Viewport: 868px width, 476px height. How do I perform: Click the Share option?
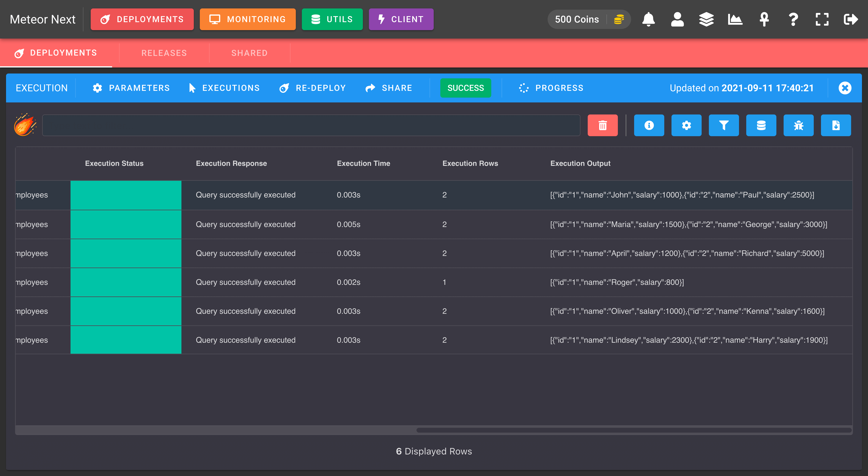(388, 88)
